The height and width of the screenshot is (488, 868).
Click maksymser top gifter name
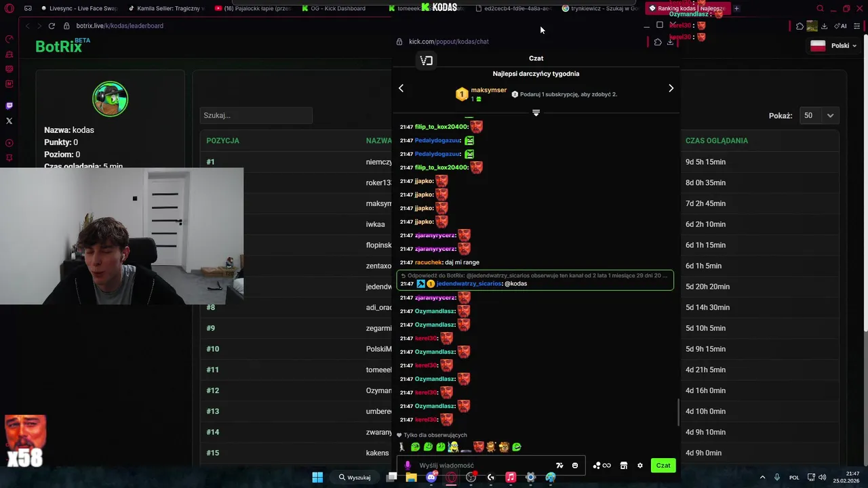488,90
